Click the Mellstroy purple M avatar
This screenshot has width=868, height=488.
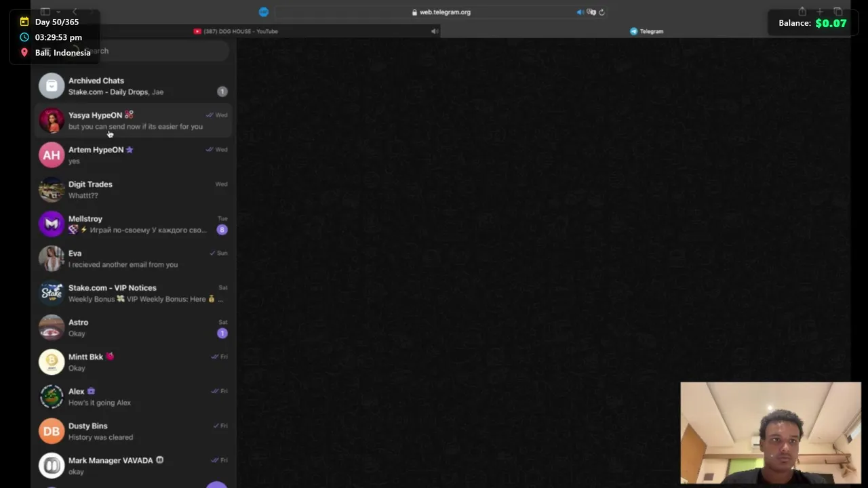[52, 224]
